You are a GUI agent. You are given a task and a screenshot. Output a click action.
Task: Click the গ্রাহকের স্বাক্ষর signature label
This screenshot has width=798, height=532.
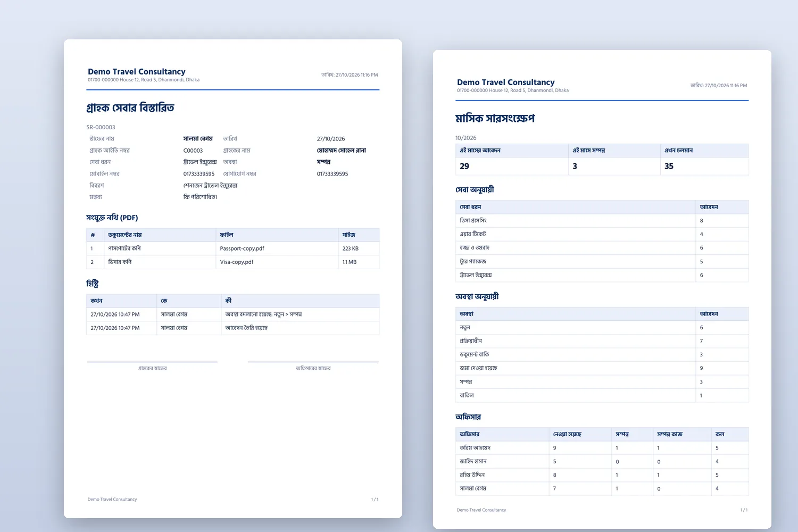point(153,368)
